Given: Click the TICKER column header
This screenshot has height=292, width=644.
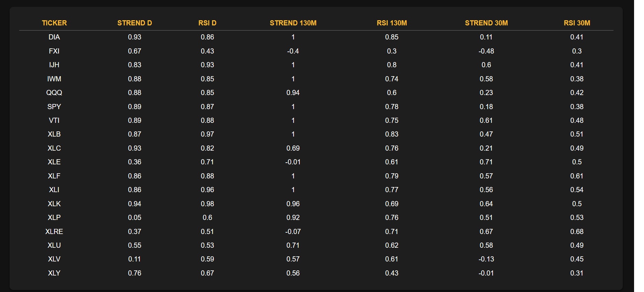Looking at the screenshot, I should tap(54, 23).
